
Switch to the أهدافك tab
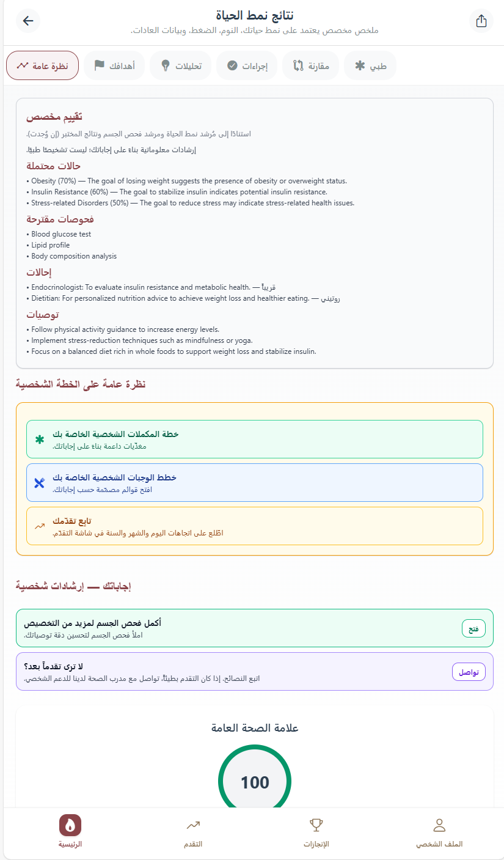point(114,65)
